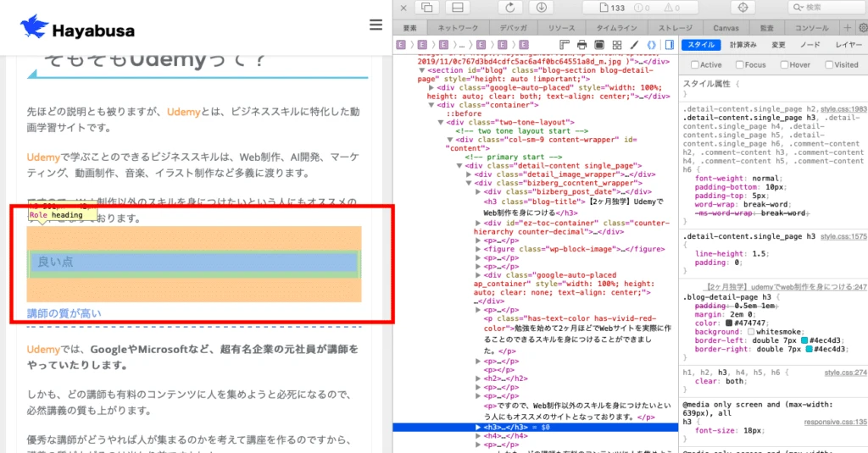Screen dimensions: 868x453
Task: Open the コンソール tab
Action: tap(811, 28)
